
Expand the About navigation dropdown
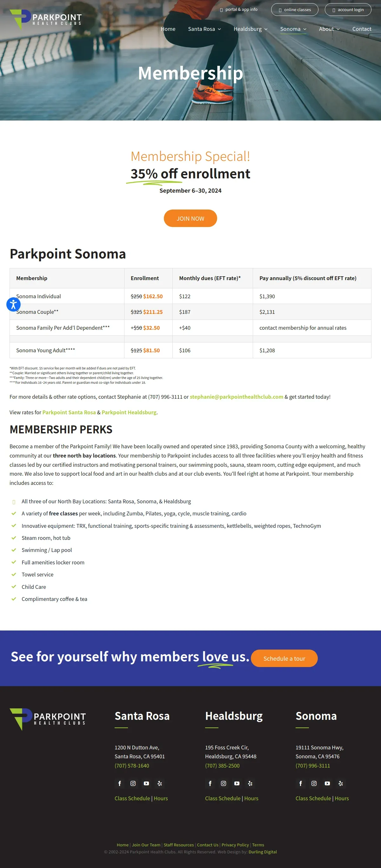point(329,29)
